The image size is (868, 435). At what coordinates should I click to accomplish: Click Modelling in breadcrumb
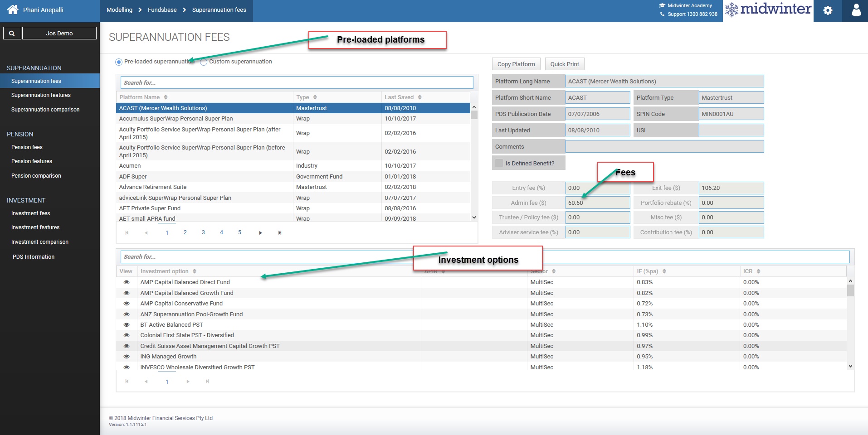tap(119, 10)
